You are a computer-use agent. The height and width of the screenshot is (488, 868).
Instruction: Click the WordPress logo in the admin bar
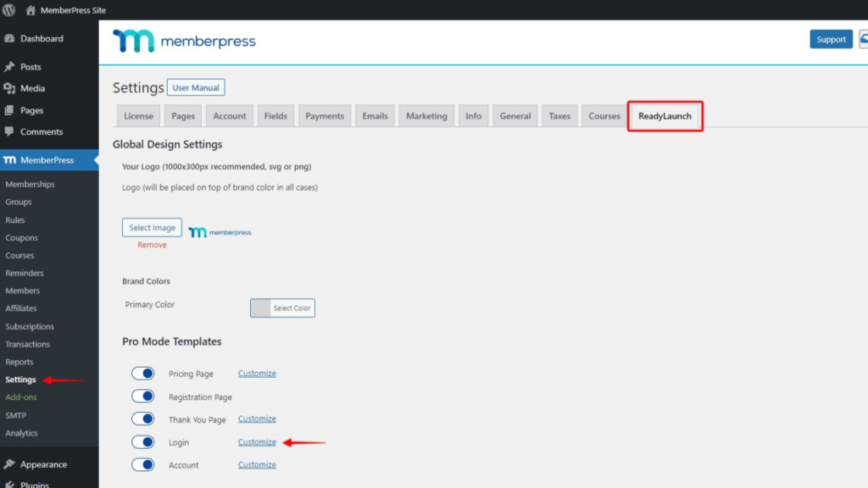(x=8, y=9)
